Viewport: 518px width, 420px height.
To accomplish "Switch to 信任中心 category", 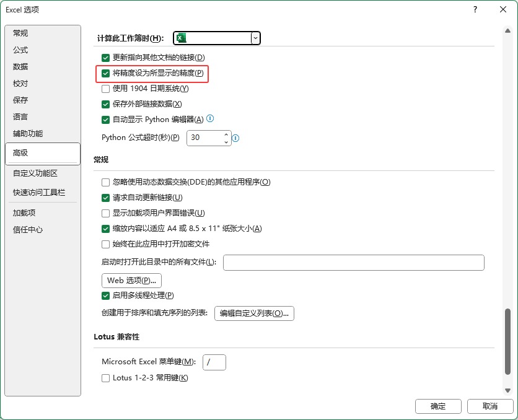I will 28,230.
